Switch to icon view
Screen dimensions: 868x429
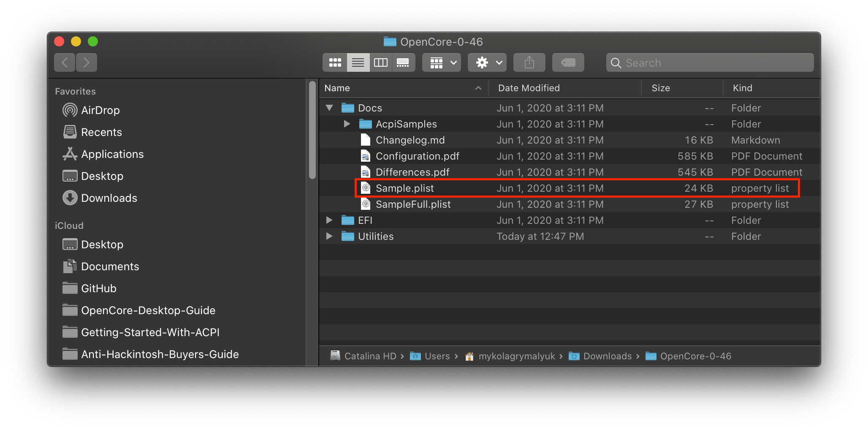pos(335,62)
